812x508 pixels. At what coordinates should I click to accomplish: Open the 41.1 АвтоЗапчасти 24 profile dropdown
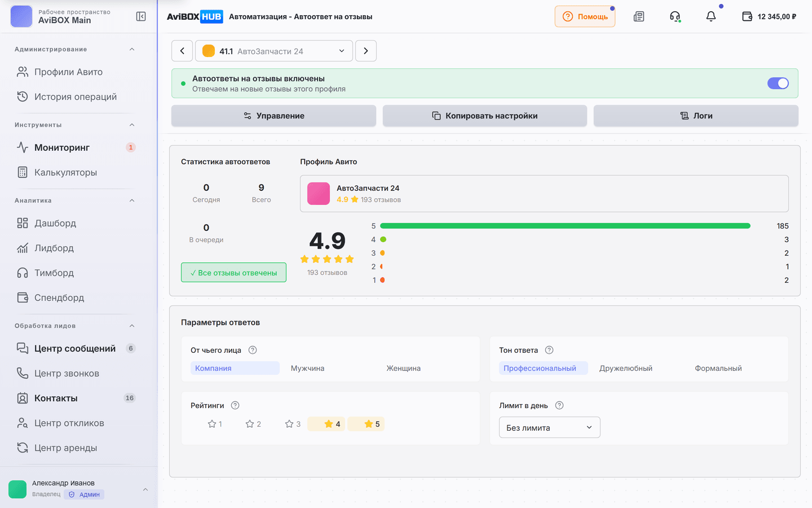(x=274, y=51)
